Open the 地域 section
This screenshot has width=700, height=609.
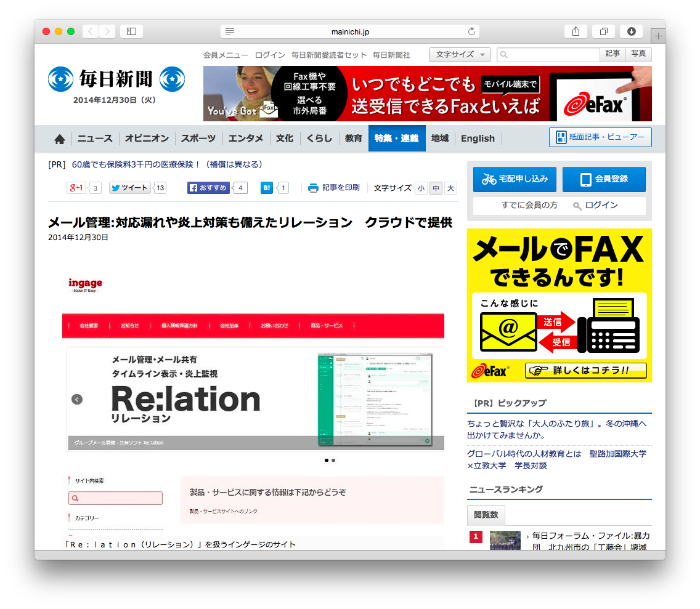[440, 139]
